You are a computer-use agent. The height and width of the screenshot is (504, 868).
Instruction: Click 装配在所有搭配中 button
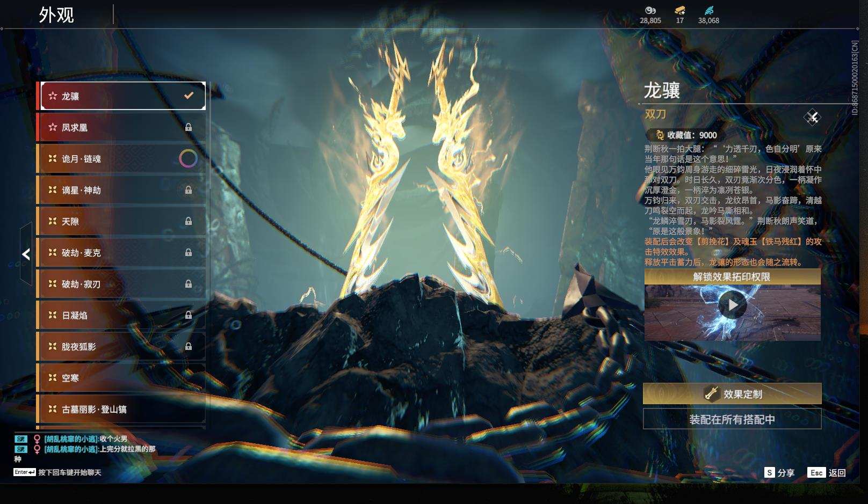732,419
